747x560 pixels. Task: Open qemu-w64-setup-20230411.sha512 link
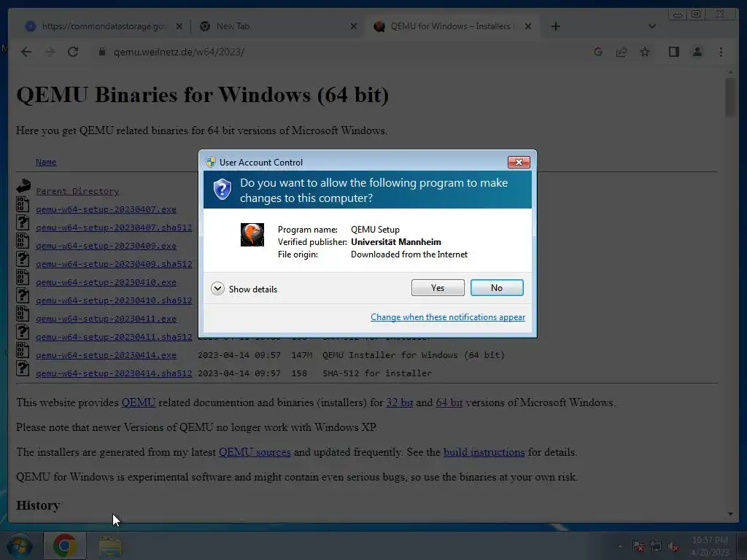pyautogui.click(x=114, y=337)
